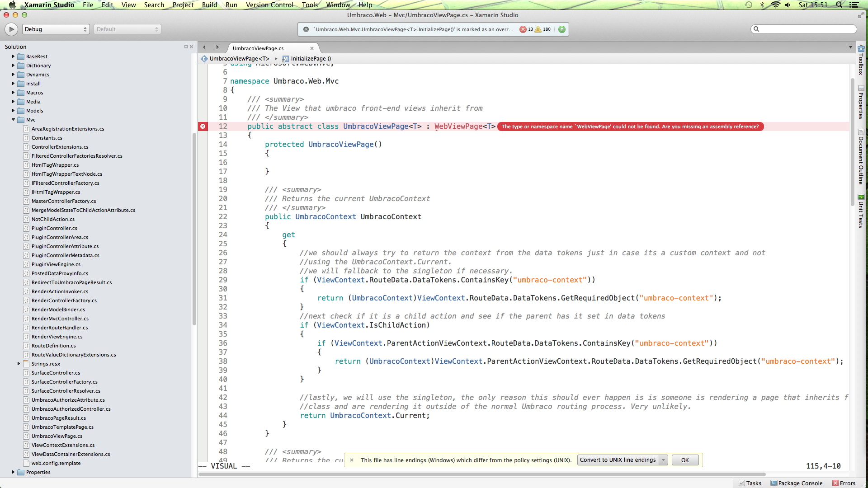Open the Unit Tests side panel
This screenshot has height=488, width=868.
pyautogui.click(x=861, y=211)
